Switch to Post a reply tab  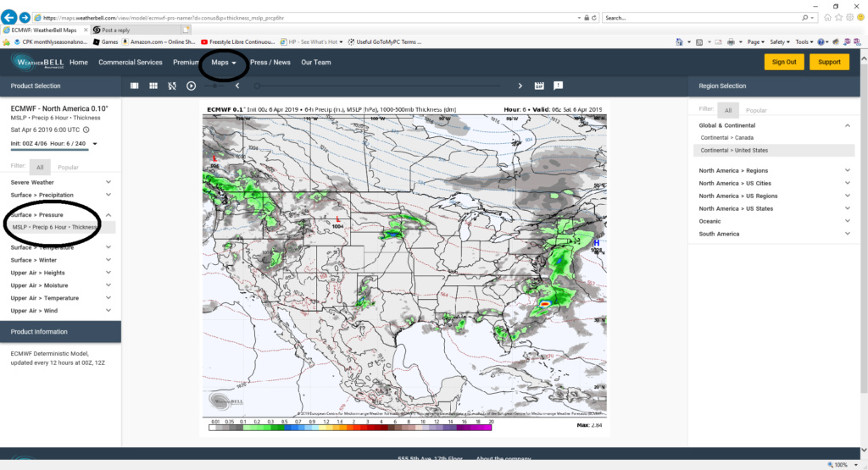(x=136, y=30)
